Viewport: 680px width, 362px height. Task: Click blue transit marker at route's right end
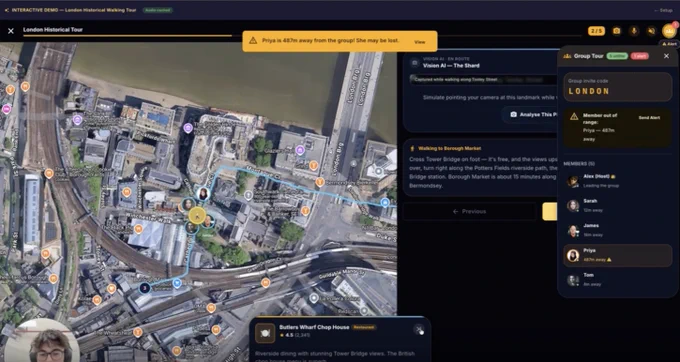385,202
